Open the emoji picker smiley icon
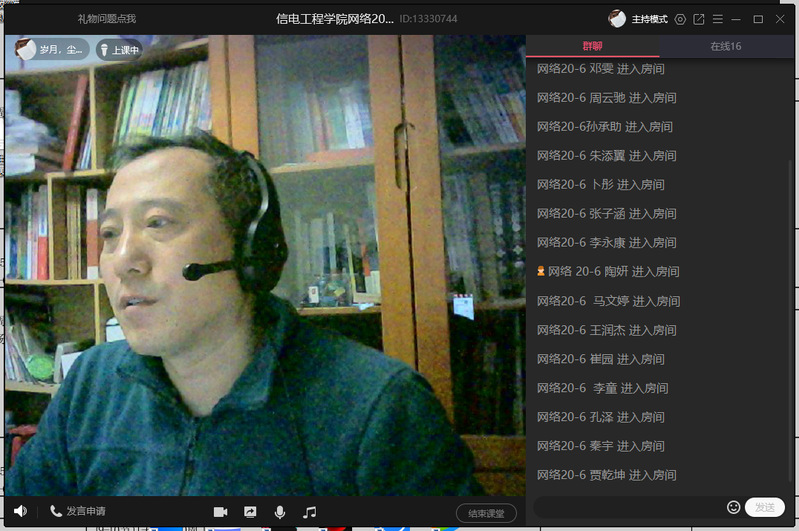The image size is (799, 531). point(733,507)
